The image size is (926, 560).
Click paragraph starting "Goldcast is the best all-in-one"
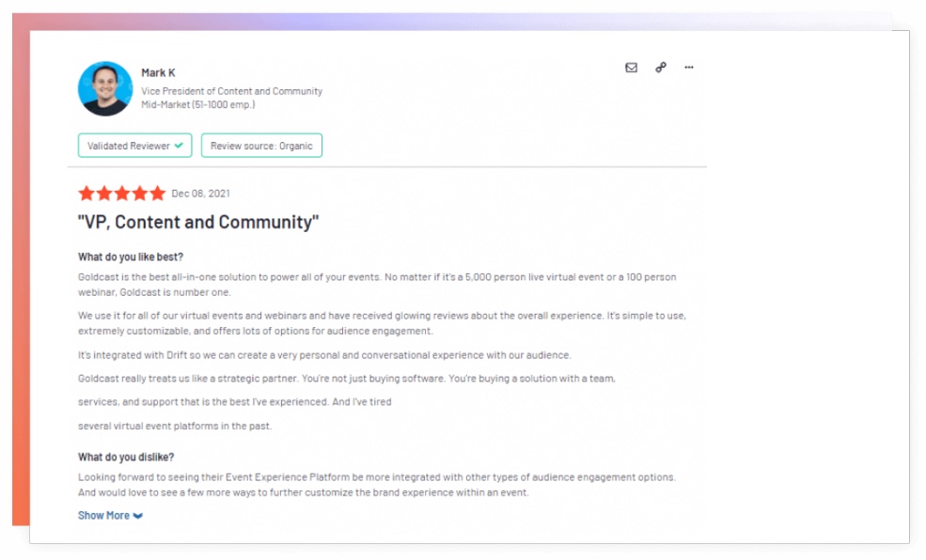pyautogui.click(x=377, y=285)
